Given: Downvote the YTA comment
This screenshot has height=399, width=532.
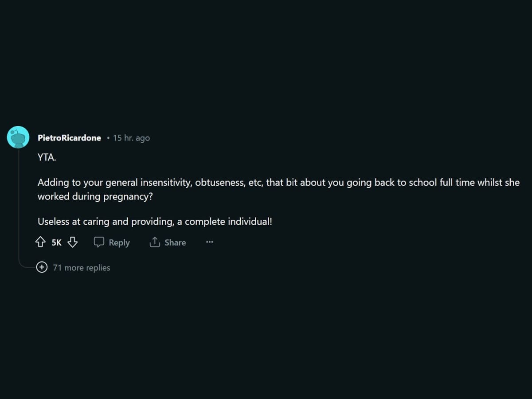Looking at the screenshot, I should (x=73, y=242).
